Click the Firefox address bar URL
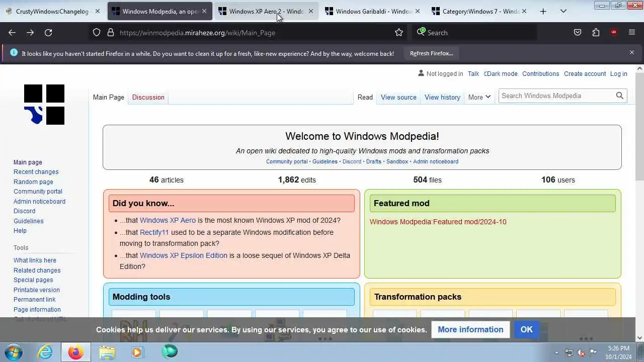Screen dimensions: 644x362 pos(197,33)
